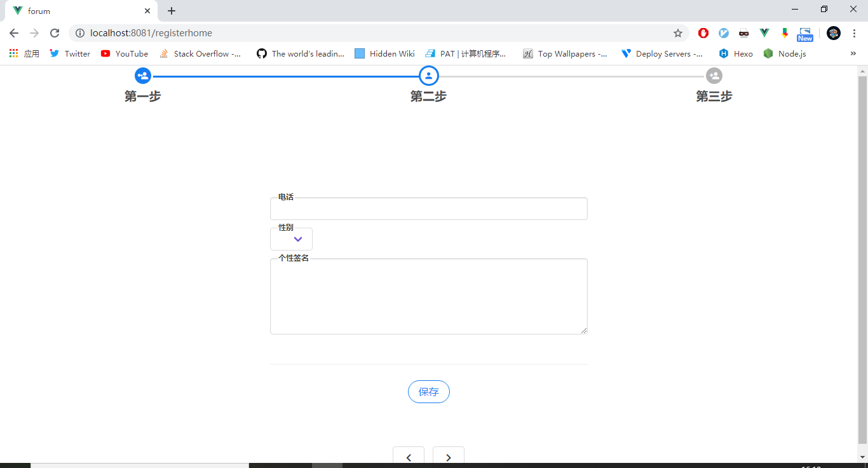Screen dimensions: 868x468
Task: Open the 应用 apps bookmark
Action: 24,54
